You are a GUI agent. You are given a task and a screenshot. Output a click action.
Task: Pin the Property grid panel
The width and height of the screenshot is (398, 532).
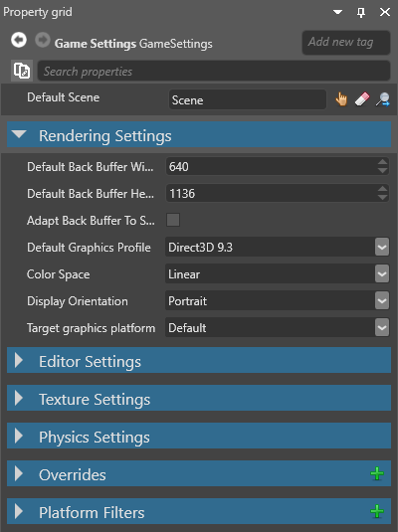(x=361, y=13)
